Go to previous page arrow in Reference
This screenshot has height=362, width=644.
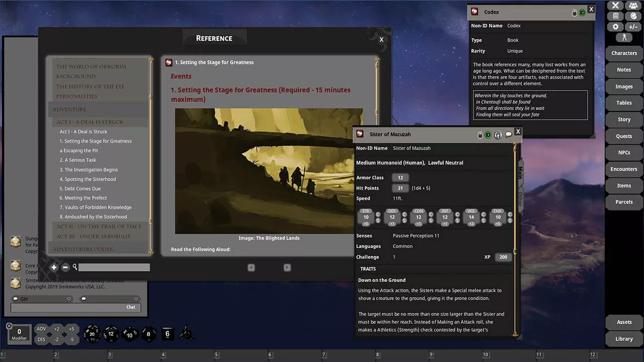tap(251, 267)
